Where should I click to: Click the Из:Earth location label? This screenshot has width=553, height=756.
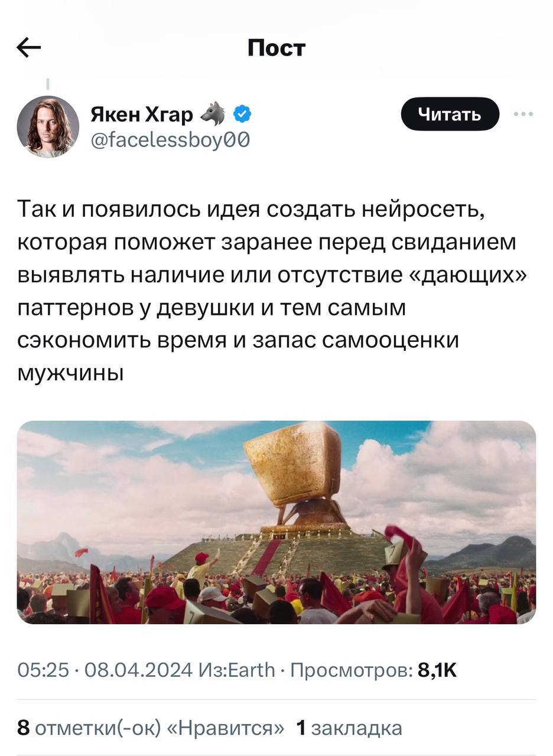[237, 670]
